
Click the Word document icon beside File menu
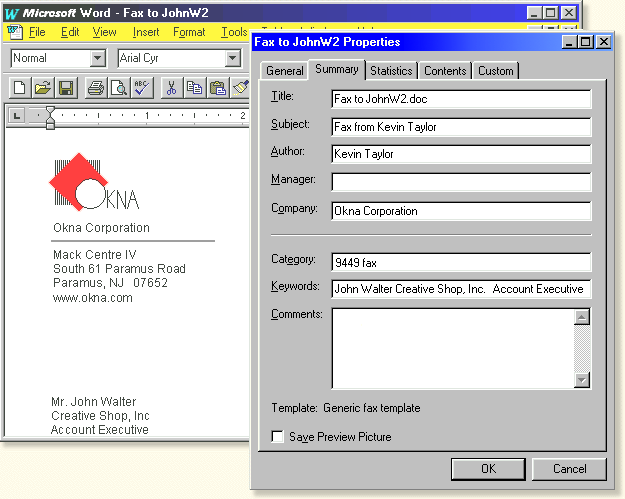[x=15, y=32]
